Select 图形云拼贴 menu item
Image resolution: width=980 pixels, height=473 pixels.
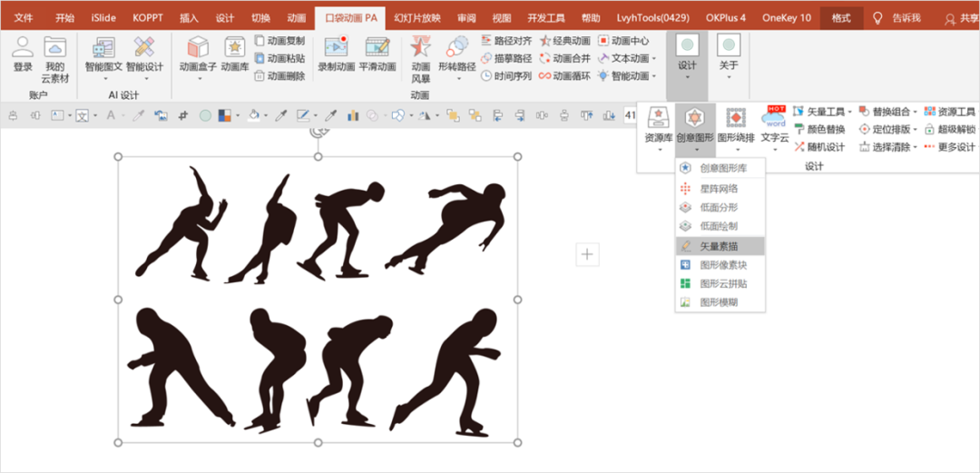pos(720,283)
